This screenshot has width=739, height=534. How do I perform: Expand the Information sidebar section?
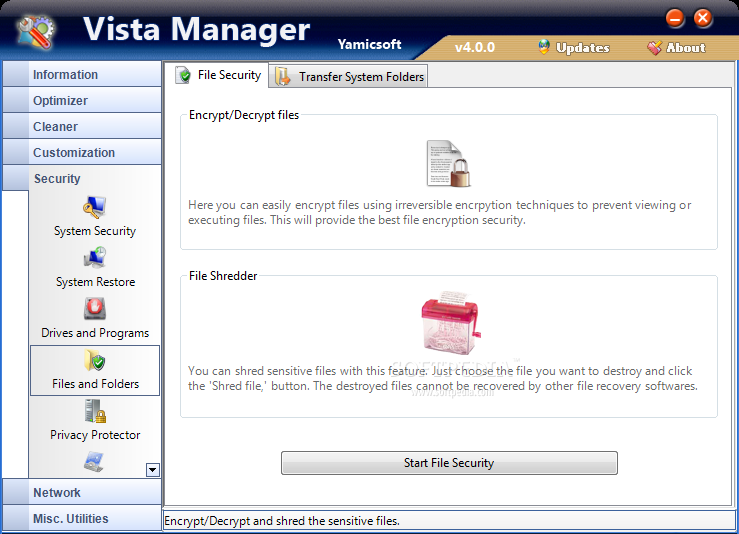tap(82, 74)
